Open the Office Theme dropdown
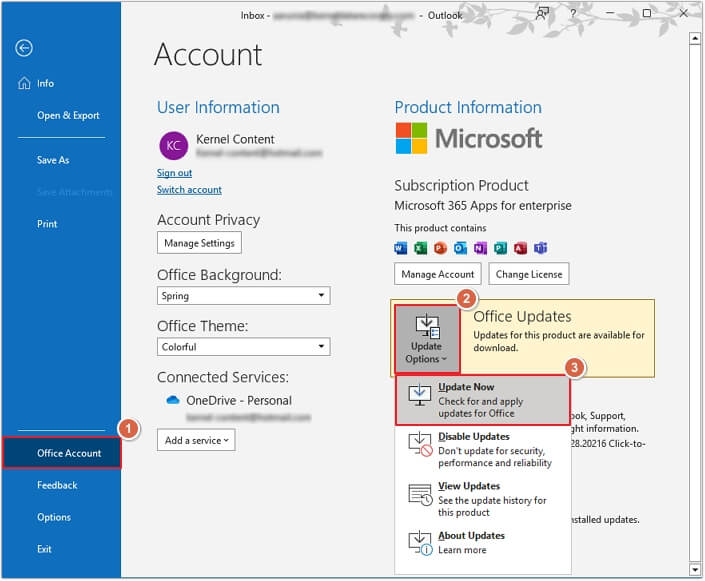The width and height of the screenshot is (705, 581). tap(244, 347)
